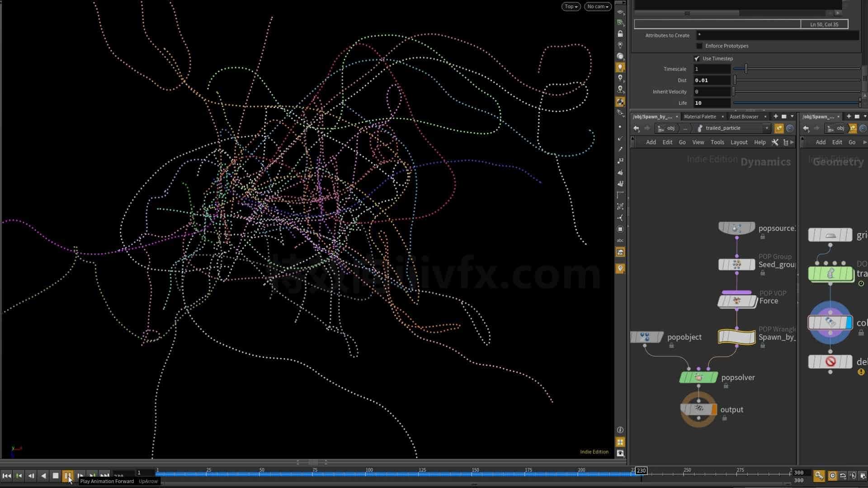This screenshot has width=868, height=488.
Task: Switch to the Material Palette tab
Action: pos(700,117)
